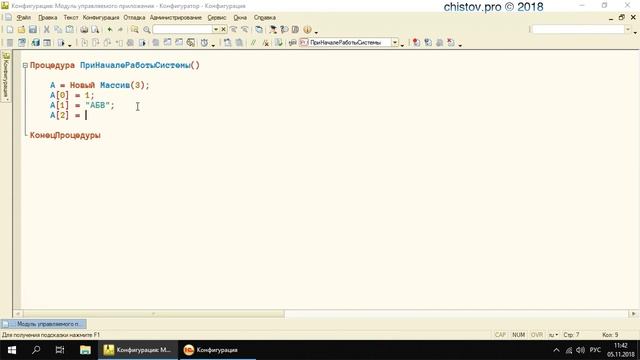Screen dimensions: 640x360
Task: Open the Текст menu
Action: coord(71,18)
